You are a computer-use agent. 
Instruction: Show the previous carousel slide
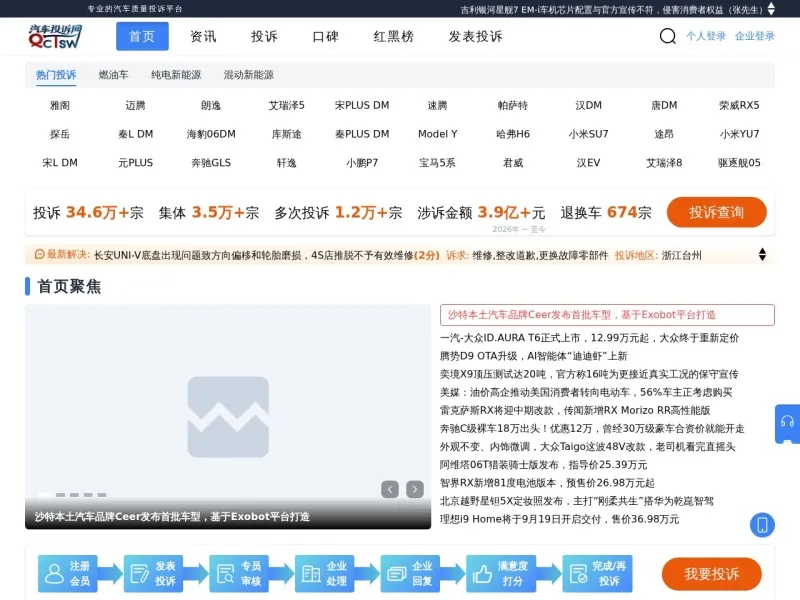pos(390,489)
